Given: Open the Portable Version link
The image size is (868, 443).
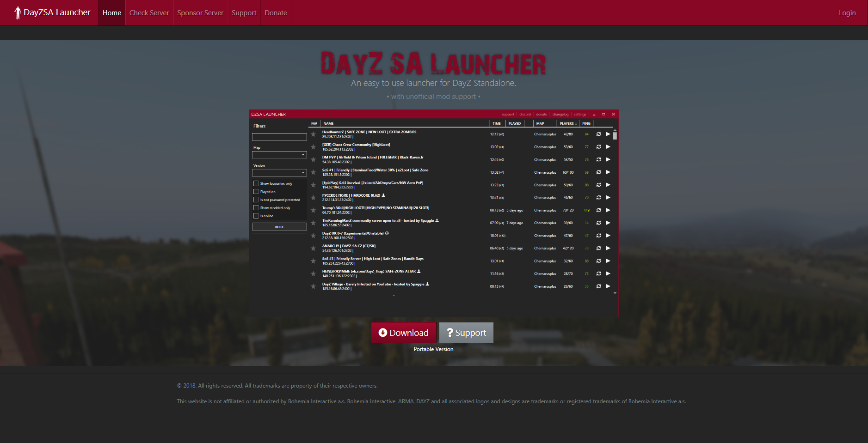Looking at the screenshot, I should click(x=433, y=349).
